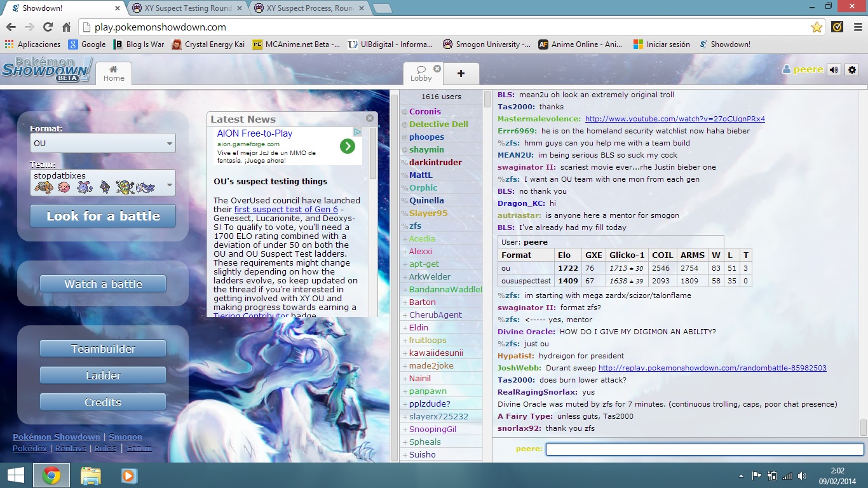
Task: Open the AION Free-to-Play ad link
Action: (254, 133)
